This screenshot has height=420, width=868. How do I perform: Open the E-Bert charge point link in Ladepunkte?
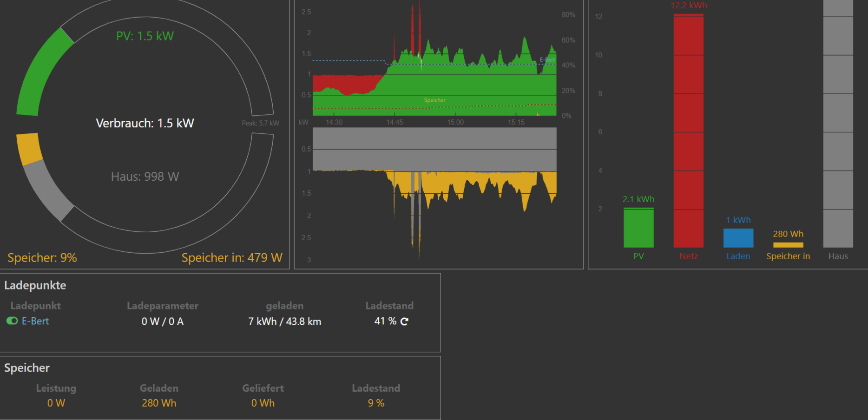click(35, 321)
